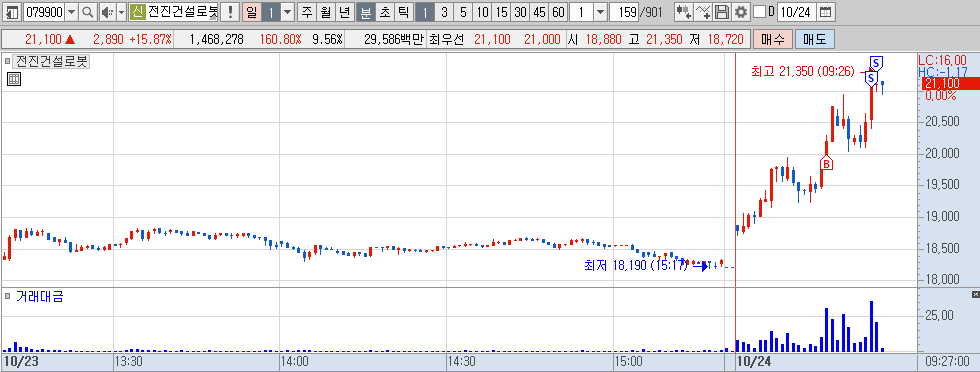Click the bar count field showing 159
This screenshot has height=372, width=980.
pyautogui.click(x=624, y=12)
